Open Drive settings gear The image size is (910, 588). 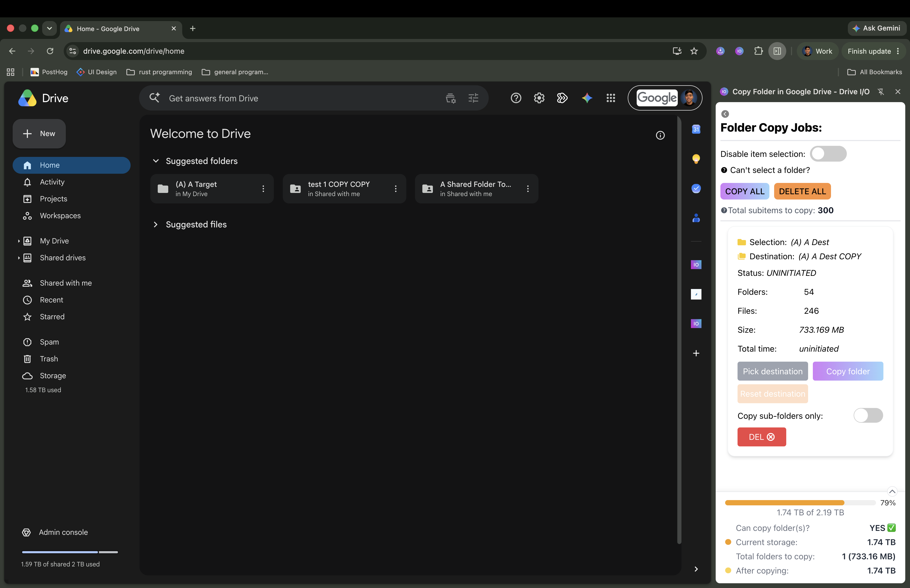coord(539,98)
